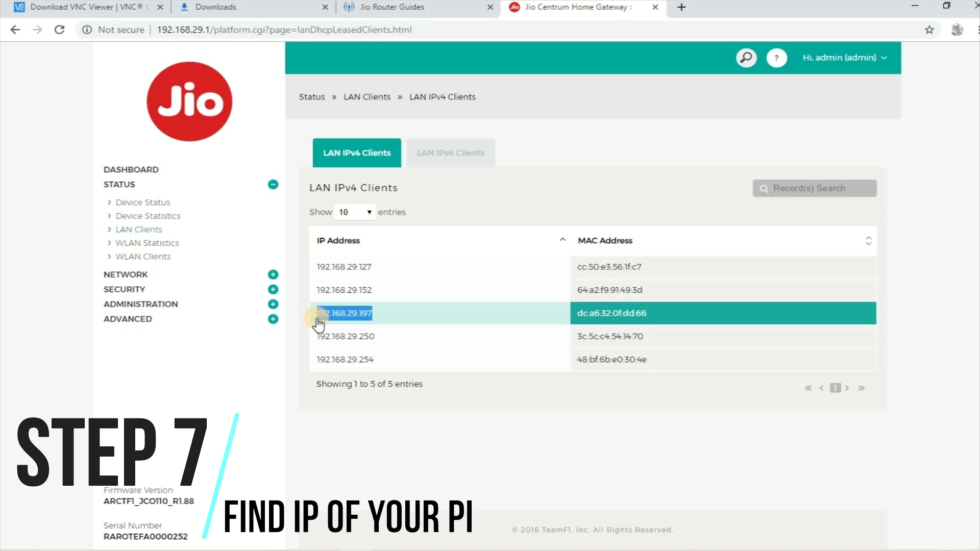This screenshot has height=551, width=980.
Task: Bookmark this page with the star icon
Action: pyautogui.click(x=929, y=30)
